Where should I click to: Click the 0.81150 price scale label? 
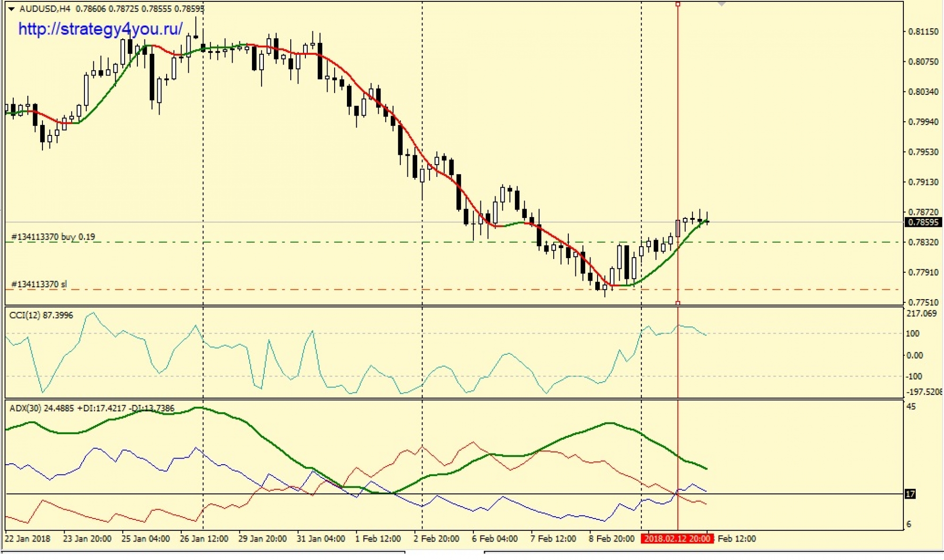point(923,32)
